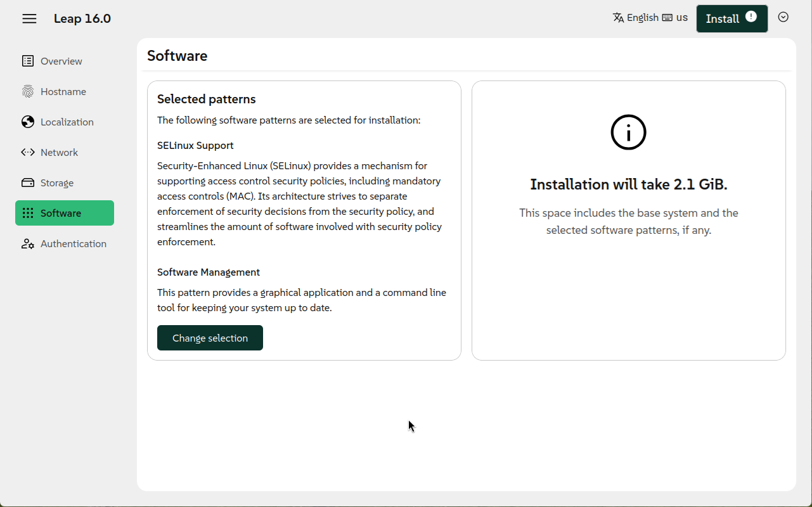Viewport: 812px width, 507px height.
Task: Click the Leap 16.0 product title
Action: (x=82, y=18)
